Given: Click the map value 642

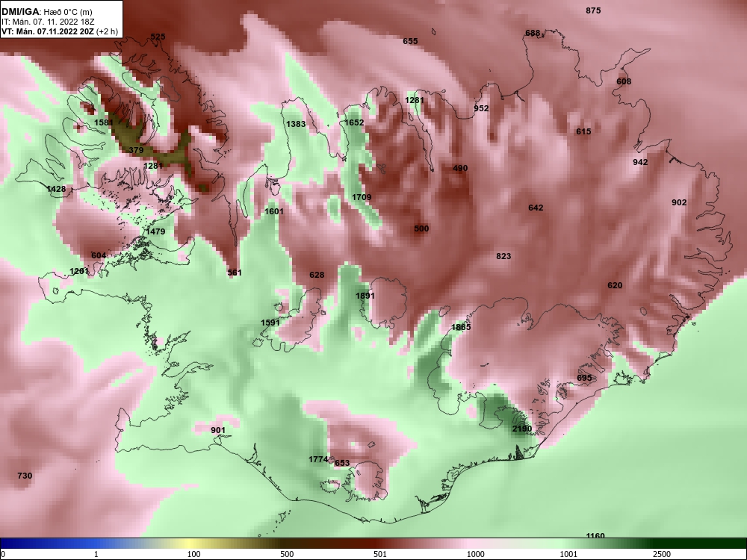Looking at the screenshot, I should tap(536, 208).
